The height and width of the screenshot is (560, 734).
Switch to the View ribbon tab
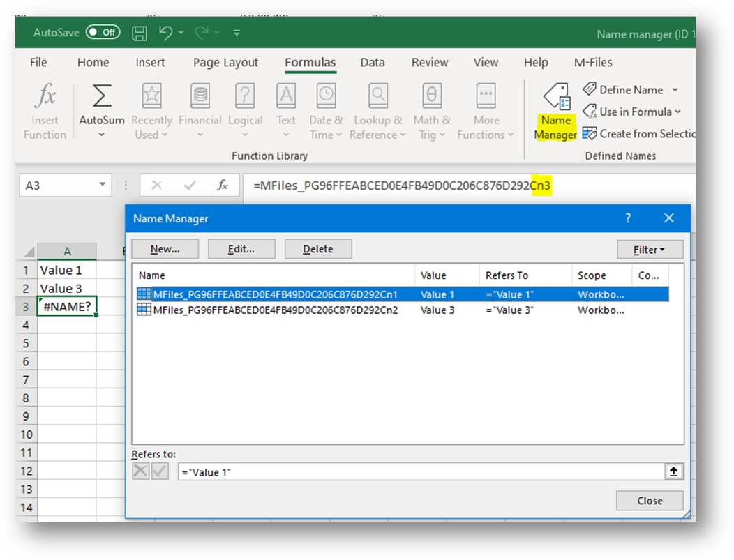click(x=486, y=62)
